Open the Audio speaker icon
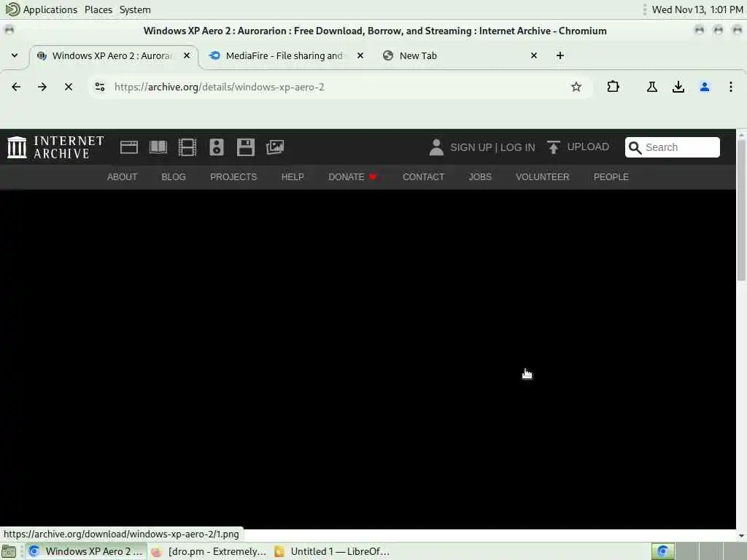 pyautogui.click(x=216, y=147)
